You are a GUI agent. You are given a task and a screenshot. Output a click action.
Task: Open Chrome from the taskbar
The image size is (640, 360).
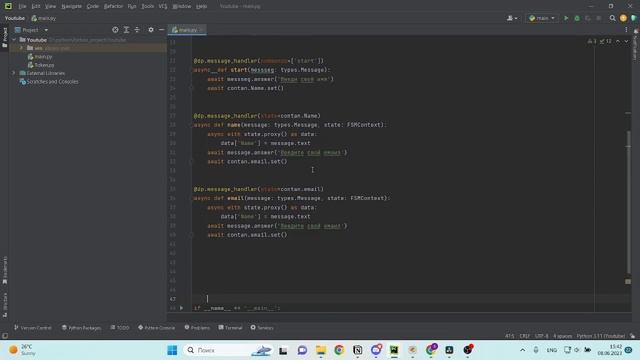click(339, 350)
